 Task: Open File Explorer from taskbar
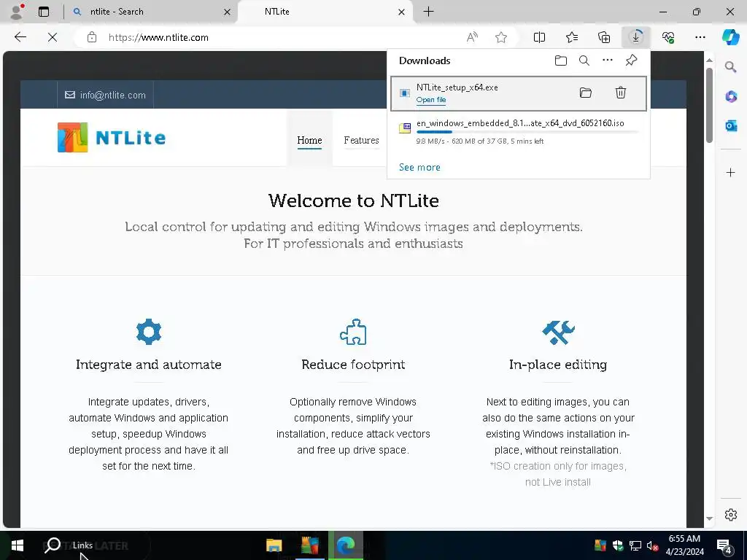pyautogui.click(x=274, y=545)
